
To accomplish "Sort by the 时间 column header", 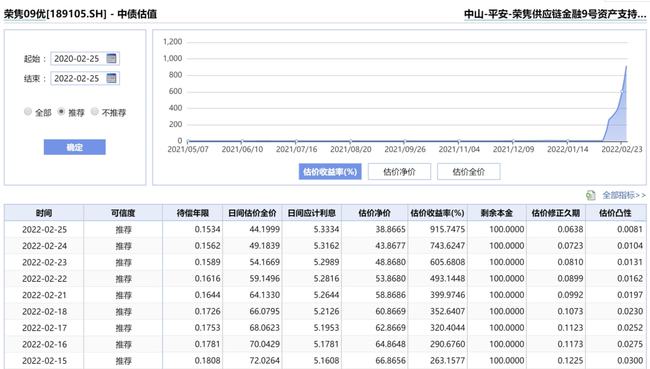I will (x=44, y=213).
